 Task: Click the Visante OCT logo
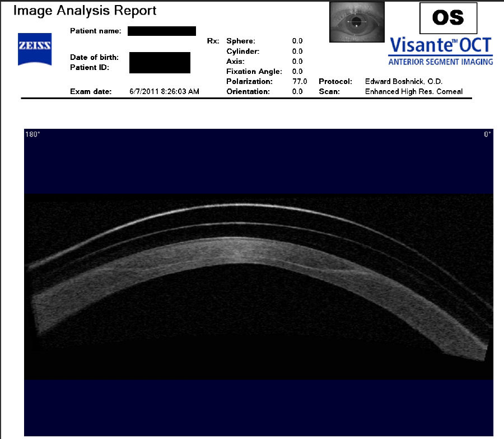point(441,45)
